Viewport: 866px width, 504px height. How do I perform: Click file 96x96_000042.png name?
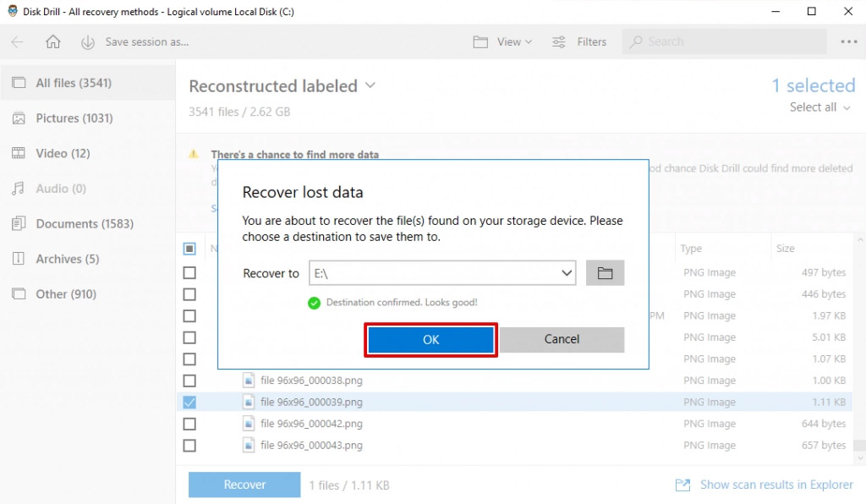tap(311, 424)
